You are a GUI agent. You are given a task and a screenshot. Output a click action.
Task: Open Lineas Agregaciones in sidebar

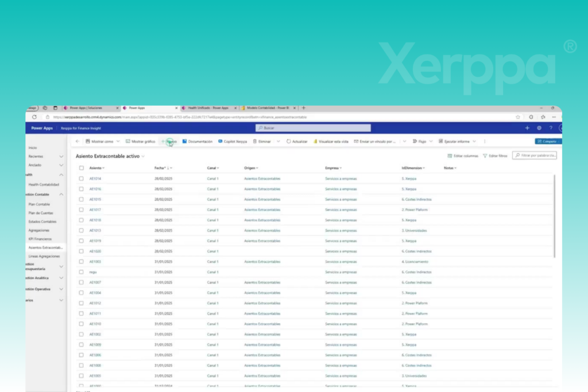coord(44,256)
